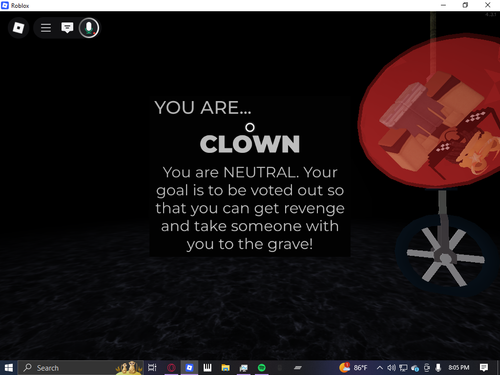Open the slanted-bar taskbar app

pos(298,368)
